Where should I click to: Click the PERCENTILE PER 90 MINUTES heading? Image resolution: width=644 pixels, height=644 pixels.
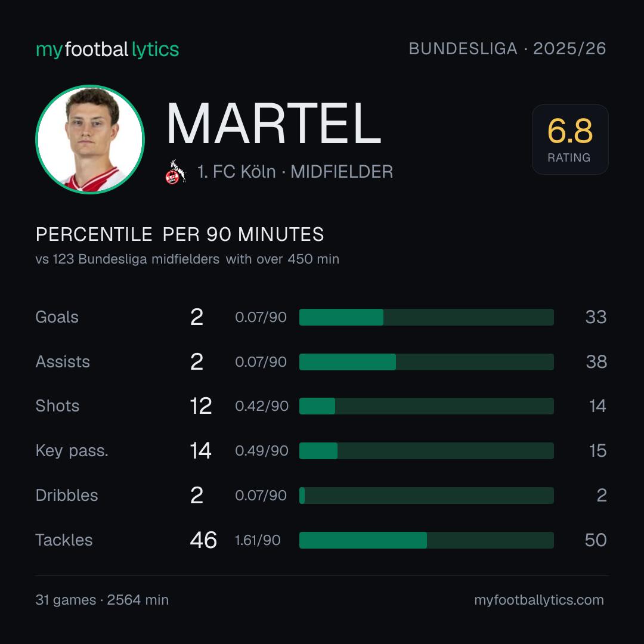[179, 234]
